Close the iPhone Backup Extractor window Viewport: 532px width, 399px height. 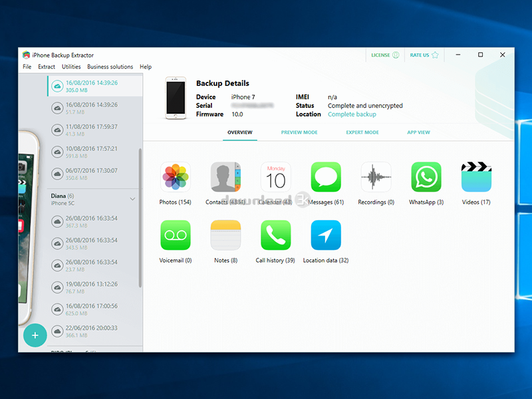[x=503, y=55]
